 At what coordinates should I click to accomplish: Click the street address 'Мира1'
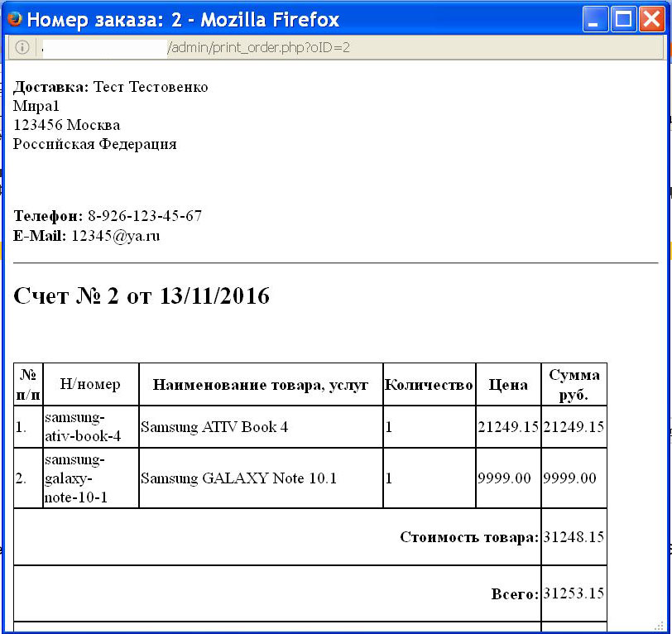point(36,106)
